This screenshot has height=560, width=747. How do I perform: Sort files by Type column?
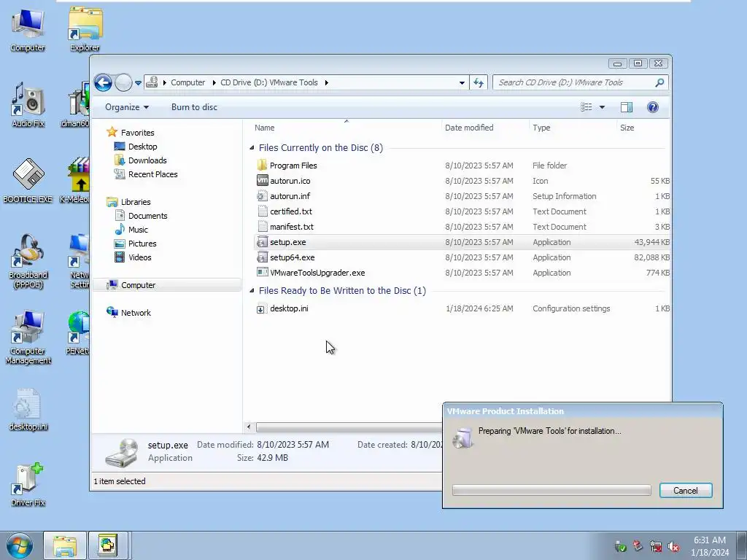pos(573,128)
